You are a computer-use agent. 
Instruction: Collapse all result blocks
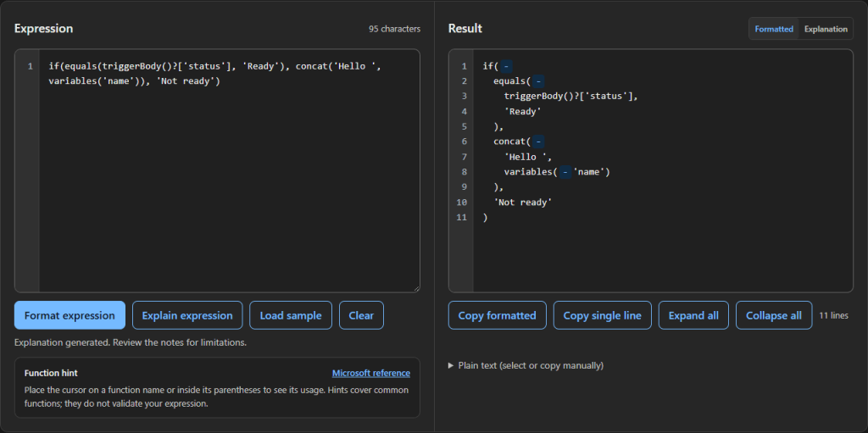pos(774,315)
